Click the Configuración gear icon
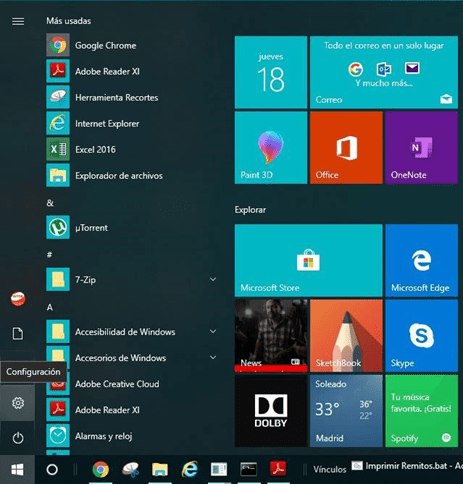The image size is (463, 484). [18, 403]
